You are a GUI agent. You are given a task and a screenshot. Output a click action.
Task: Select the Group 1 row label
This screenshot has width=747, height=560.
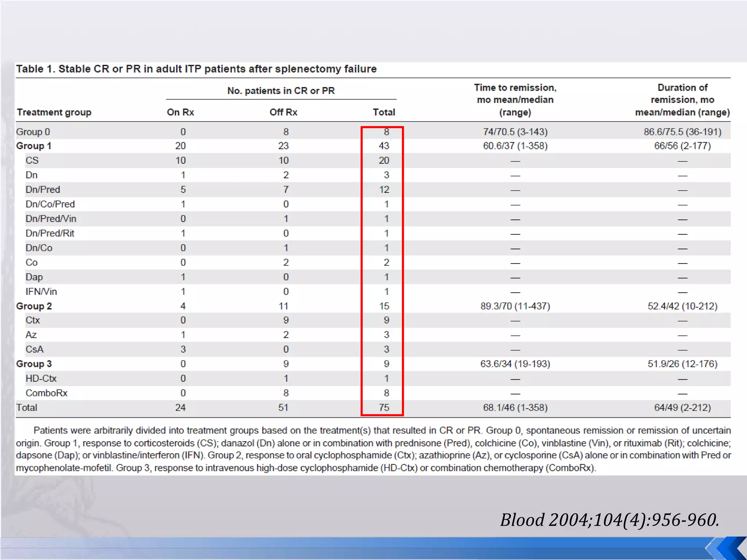tap(34, 146)
